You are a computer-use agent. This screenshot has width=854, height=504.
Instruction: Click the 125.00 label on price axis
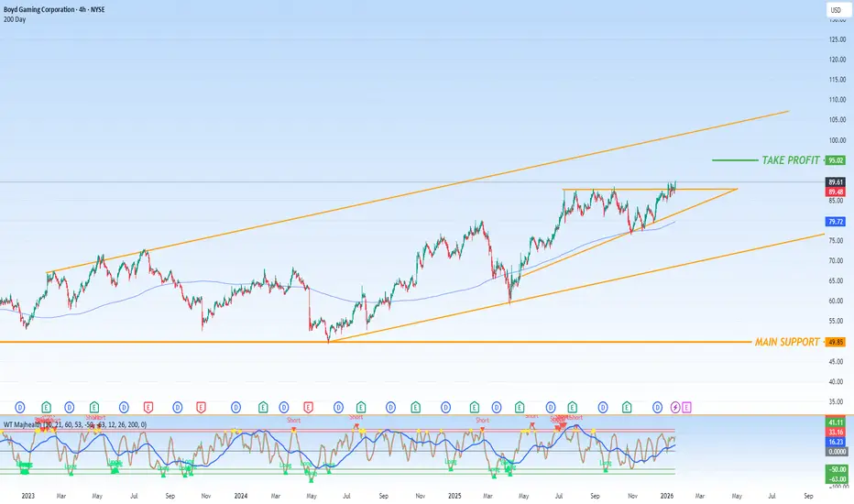pos(838,39)
